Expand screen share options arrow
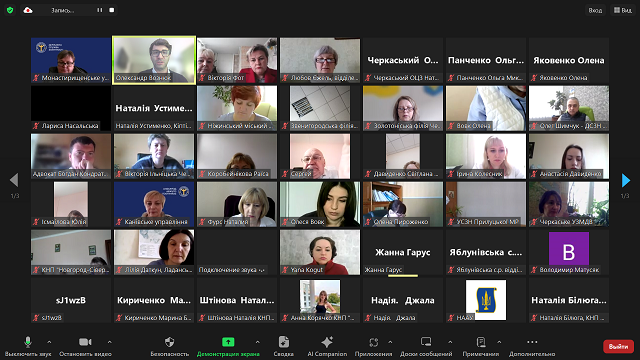 pos(258,342)
